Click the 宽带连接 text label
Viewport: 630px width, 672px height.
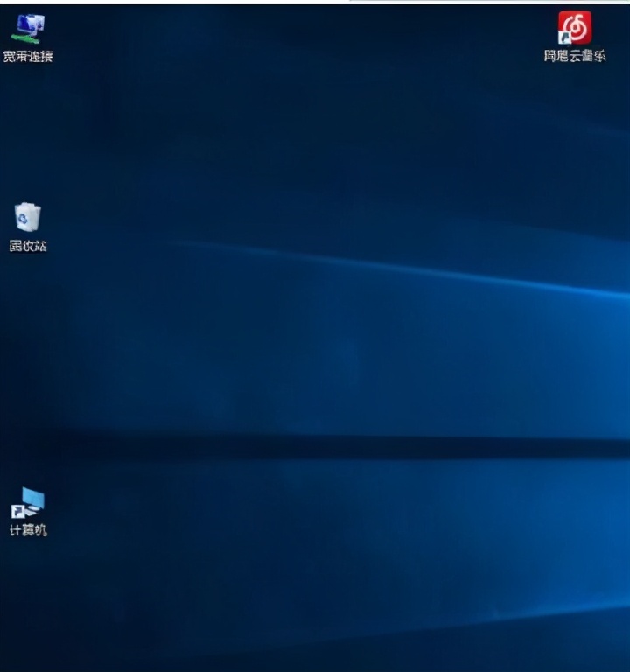coord(28,57)
